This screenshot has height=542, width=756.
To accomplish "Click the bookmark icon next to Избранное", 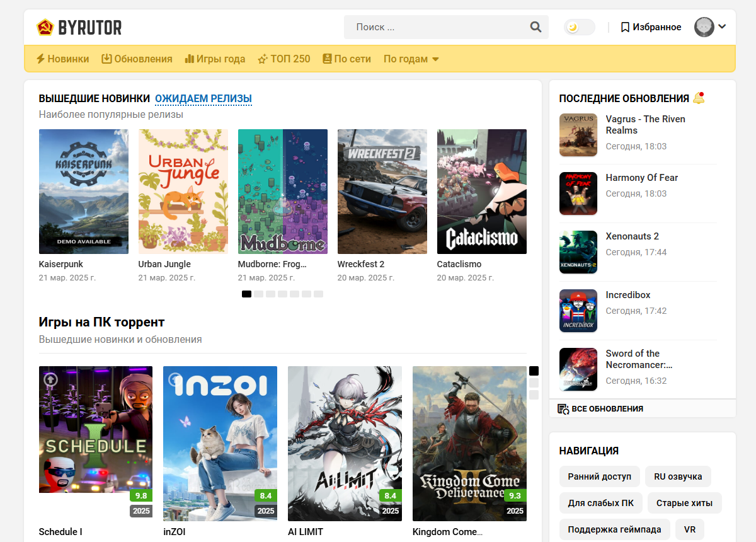I will click(625, 27).
